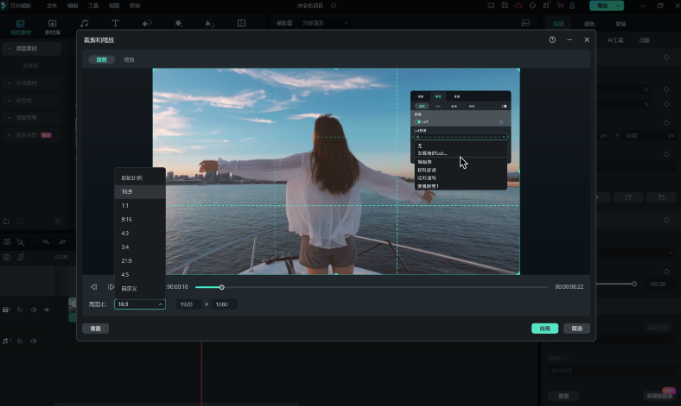Choose the 1:1 aspect ratio option

pyautogui.click(x=126, y=204)
